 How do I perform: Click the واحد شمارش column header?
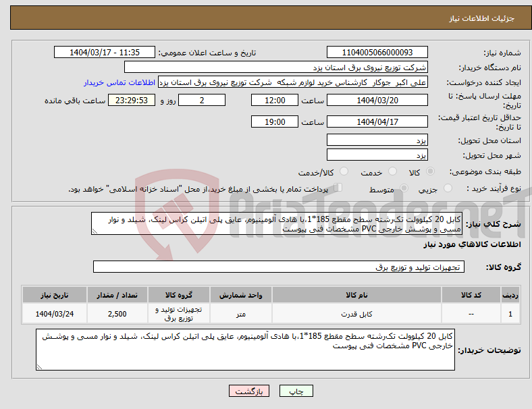241,295
